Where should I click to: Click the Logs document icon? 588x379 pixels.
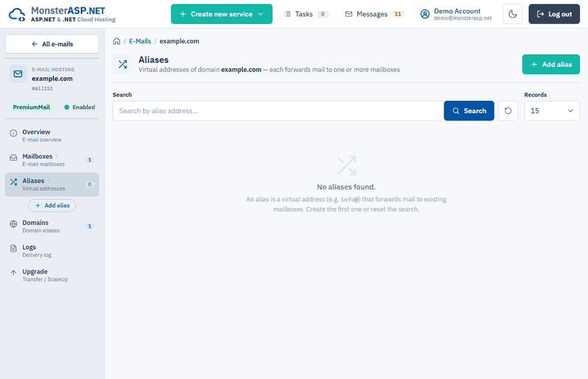click(13, 249)
